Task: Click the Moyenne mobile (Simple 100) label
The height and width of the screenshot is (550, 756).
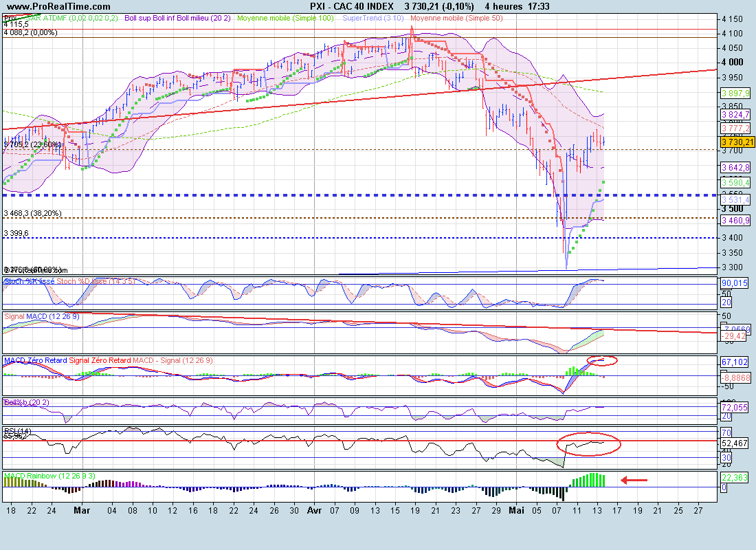Action: click(285, 18)
